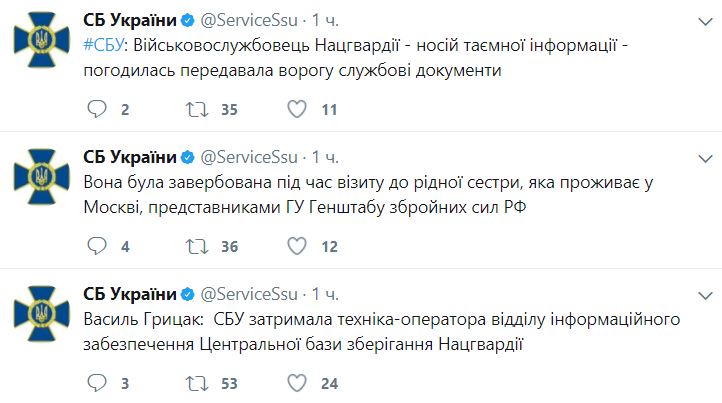Screen dimensions: 722x403
Task: Click СБ України name on second tweet
Action: [x=130, y=157]
